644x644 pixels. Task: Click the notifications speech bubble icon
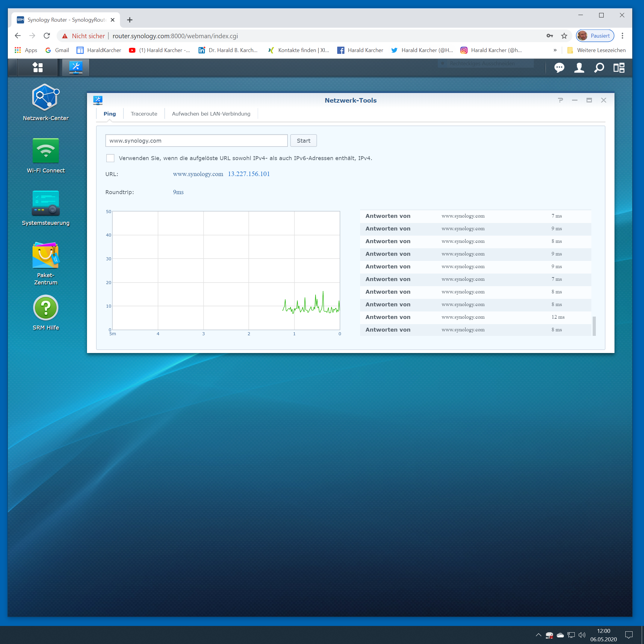click(559, 68)
